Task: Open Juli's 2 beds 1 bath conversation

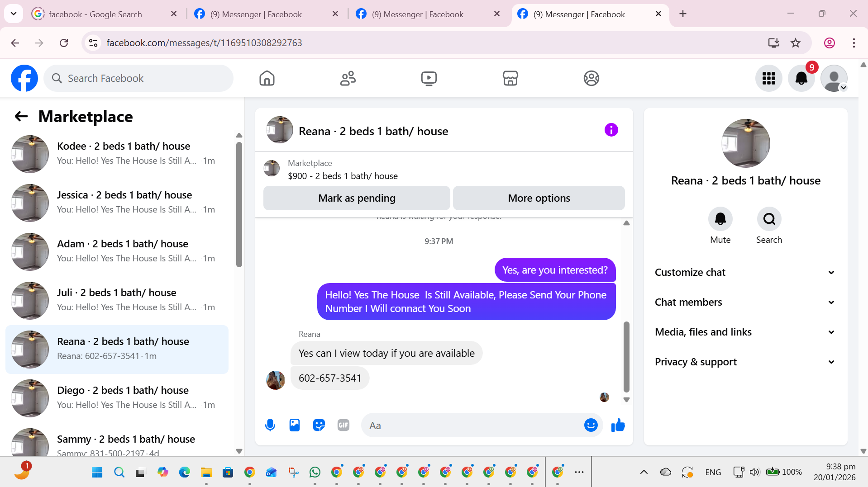Action: (117, 301)
